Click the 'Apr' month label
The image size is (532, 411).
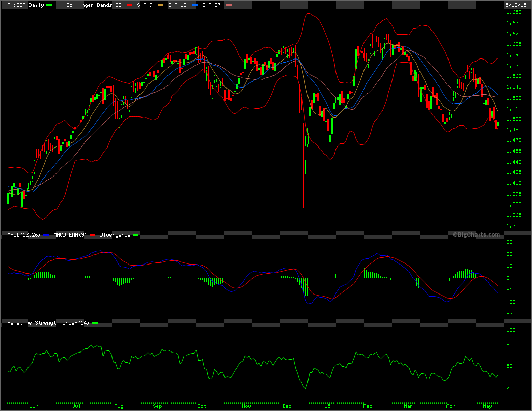click(450, 406)
